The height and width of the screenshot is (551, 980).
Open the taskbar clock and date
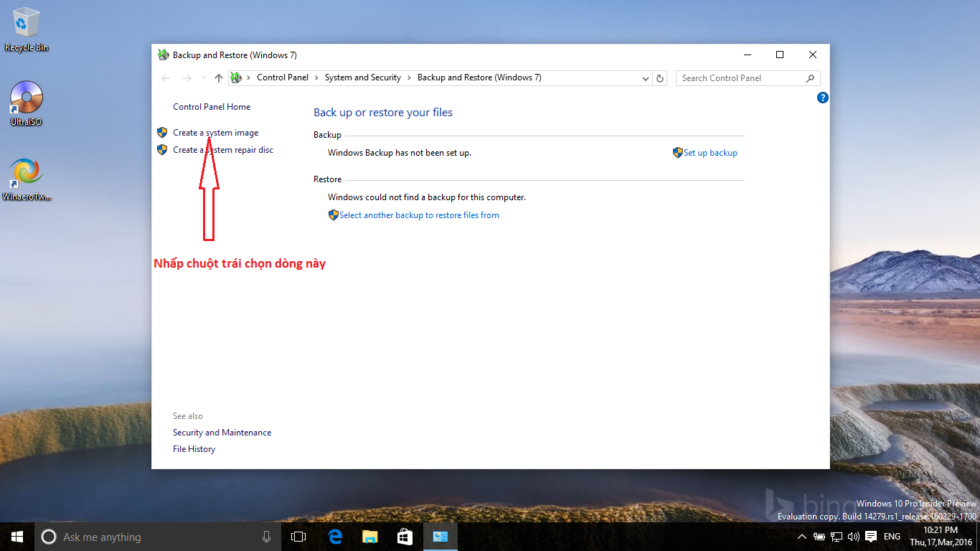[x=941, y=537]
